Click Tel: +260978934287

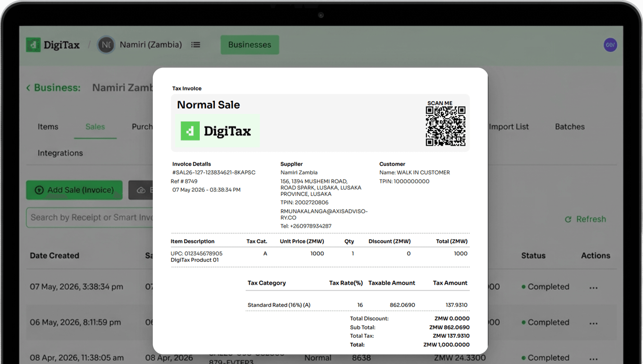306,226
